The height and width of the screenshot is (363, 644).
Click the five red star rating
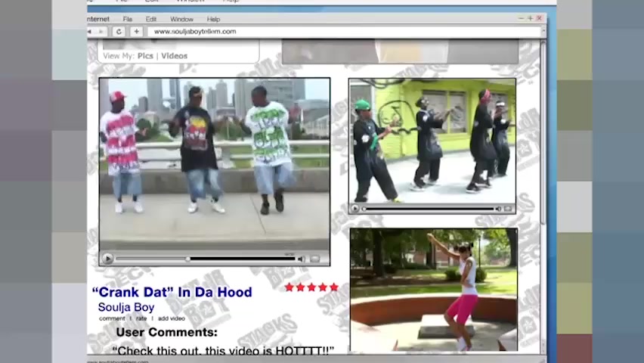pyautogui.click(x=311, y=287)
